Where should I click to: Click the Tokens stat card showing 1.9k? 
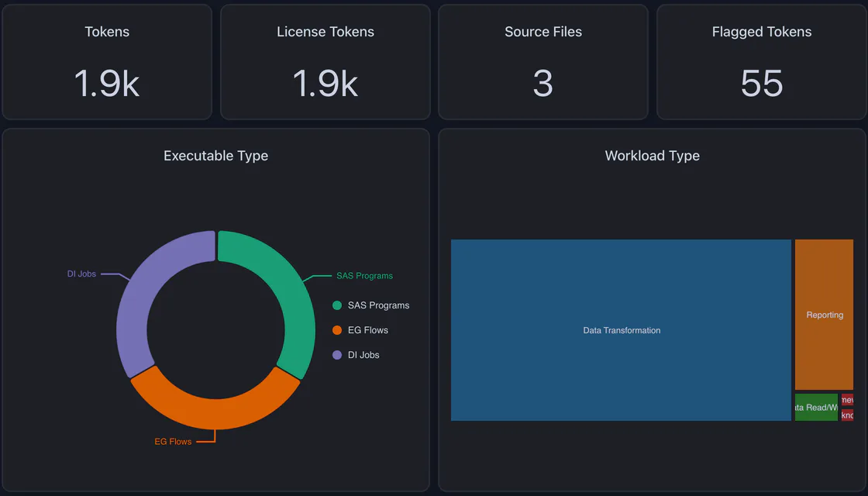(107, 62)
